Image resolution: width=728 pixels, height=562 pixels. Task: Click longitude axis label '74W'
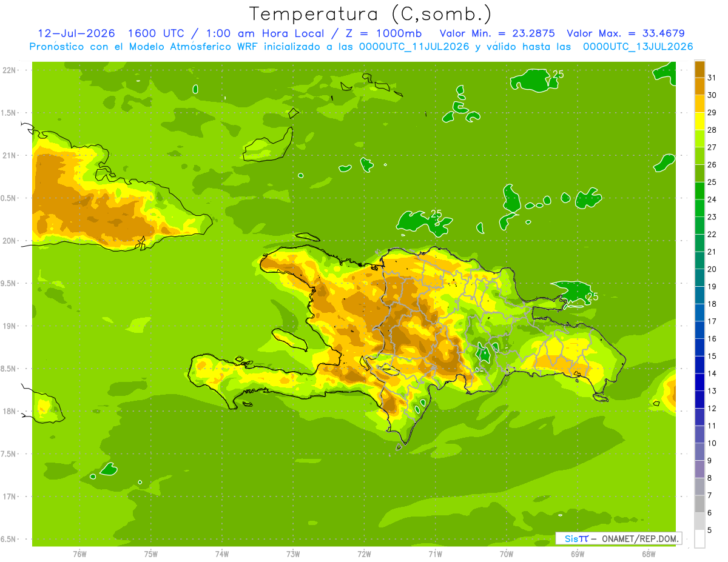[x=222, y=554]
